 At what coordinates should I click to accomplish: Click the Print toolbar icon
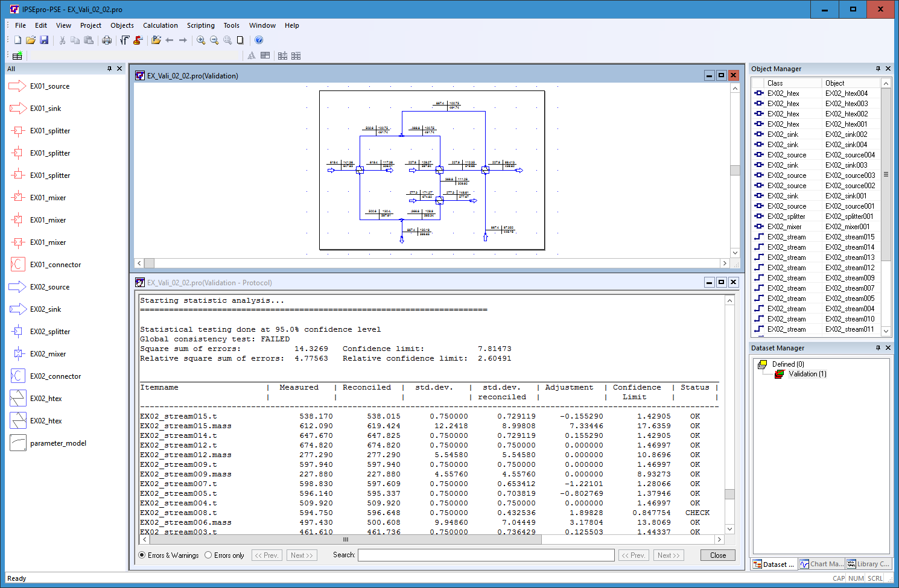pyautogui.click(x=107, y=40)
